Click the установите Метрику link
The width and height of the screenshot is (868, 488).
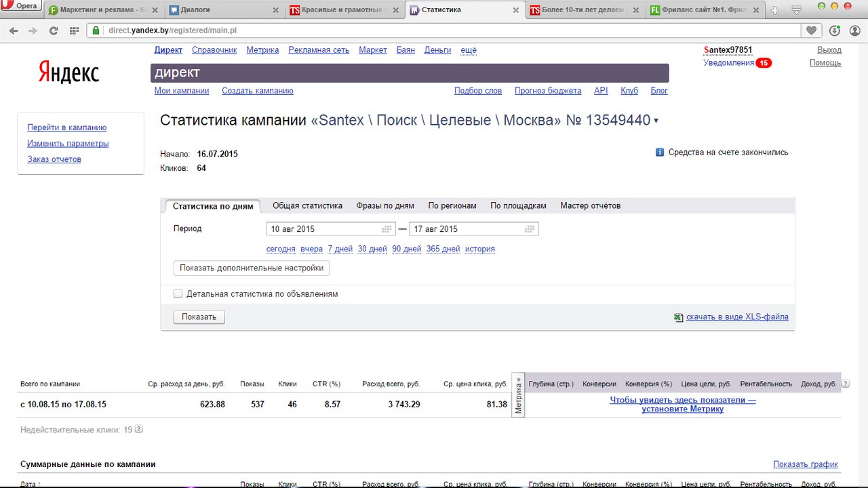pyautogui.click(x=683, y=409)
